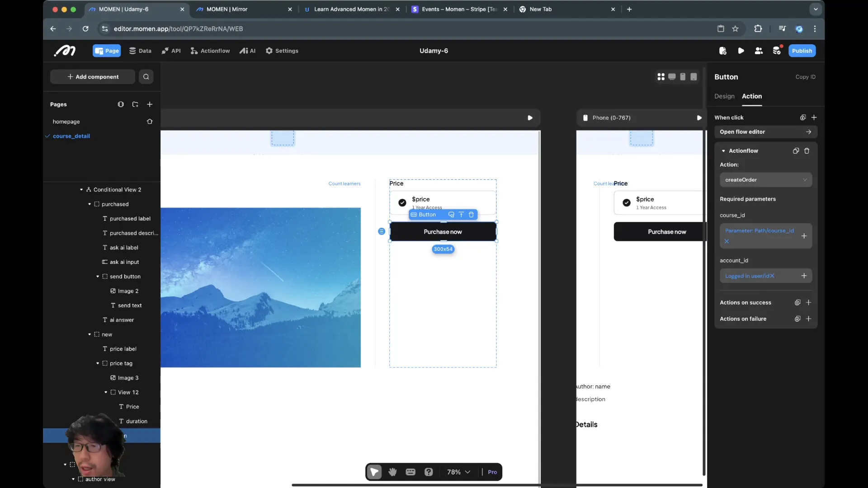This screenshot has width=868, height=488.
Task: Open the database sync status icon with the red dot
Action: pyautogui.click(x=777, y=50)
